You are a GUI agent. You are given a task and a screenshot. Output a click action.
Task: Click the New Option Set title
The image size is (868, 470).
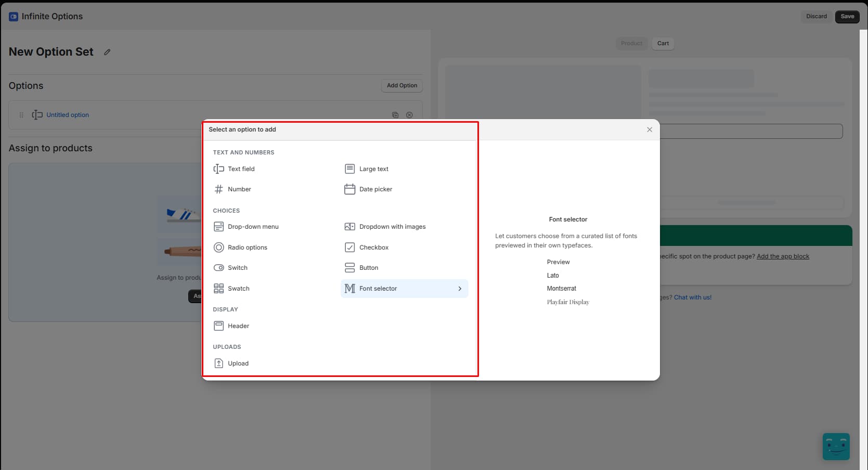[x=51, y=52]
